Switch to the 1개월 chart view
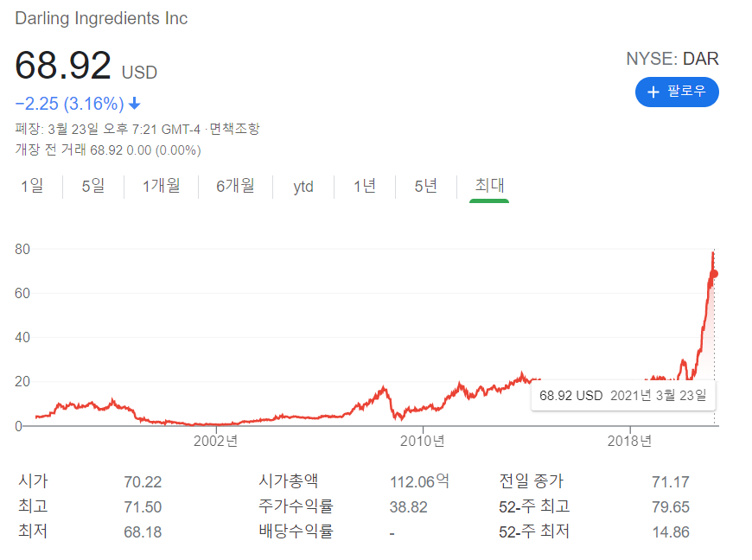 (x=162, y=186)
